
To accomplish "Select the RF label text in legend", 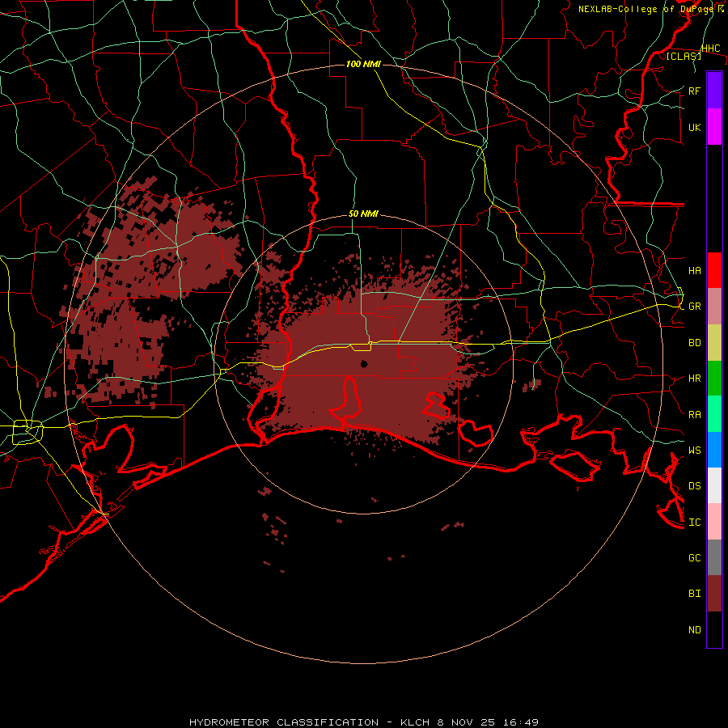I will pyautogui.click(x=694, y=91).
